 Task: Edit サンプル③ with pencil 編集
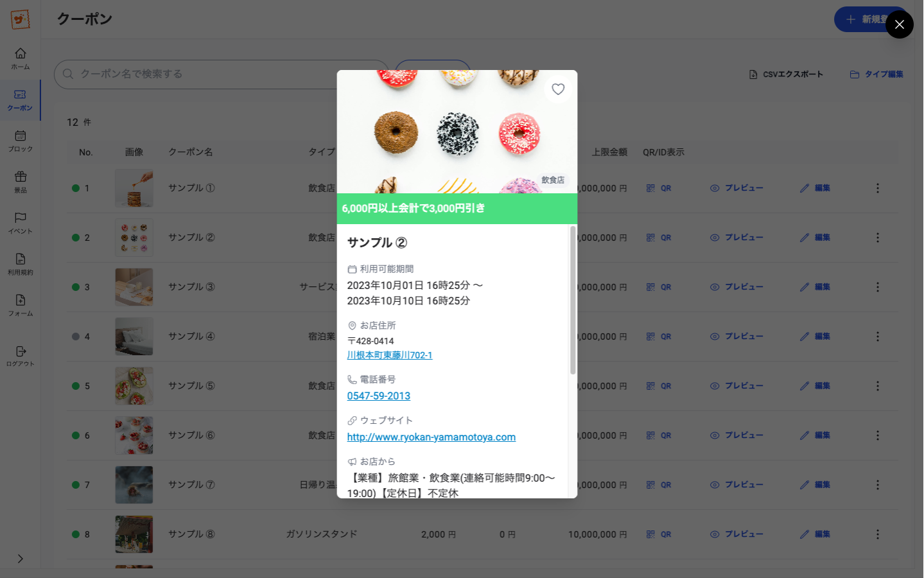point(815,287)
